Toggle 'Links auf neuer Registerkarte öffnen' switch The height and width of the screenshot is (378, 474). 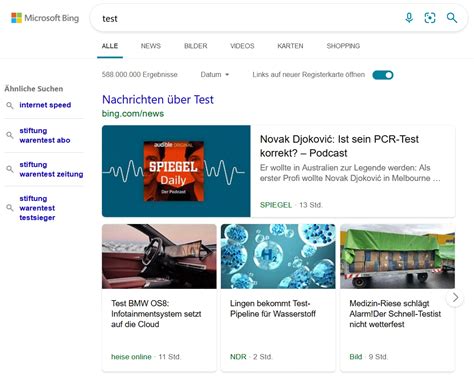click(383, 75)
